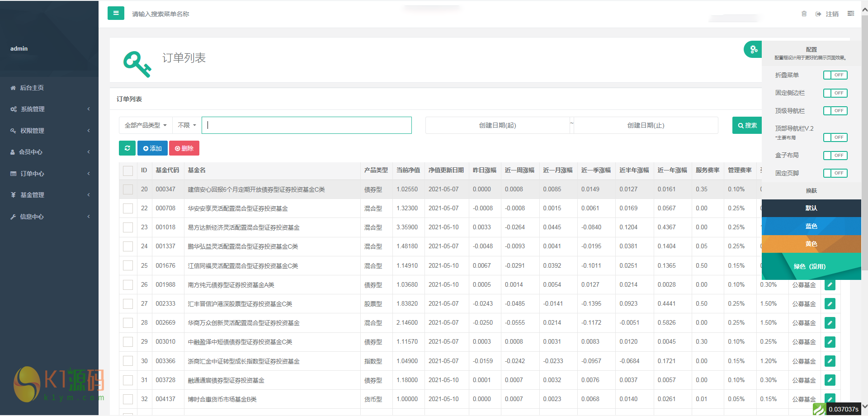This screenshot has width=868, height=416.
Task: Open the 不限 filter dropdown
Action: click(187, 125)
